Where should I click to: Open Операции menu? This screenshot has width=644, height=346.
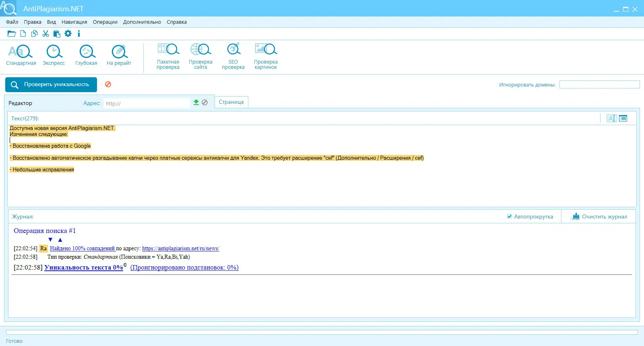(x=105, y=22)
